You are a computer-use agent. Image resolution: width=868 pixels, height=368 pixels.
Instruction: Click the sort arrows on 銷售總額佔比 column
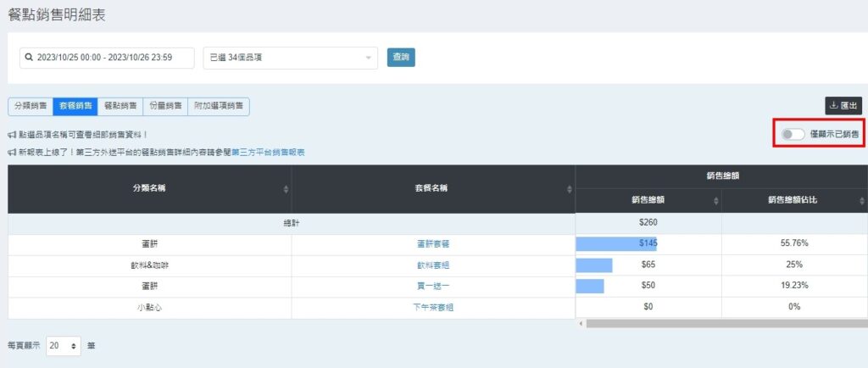[861, 201]
